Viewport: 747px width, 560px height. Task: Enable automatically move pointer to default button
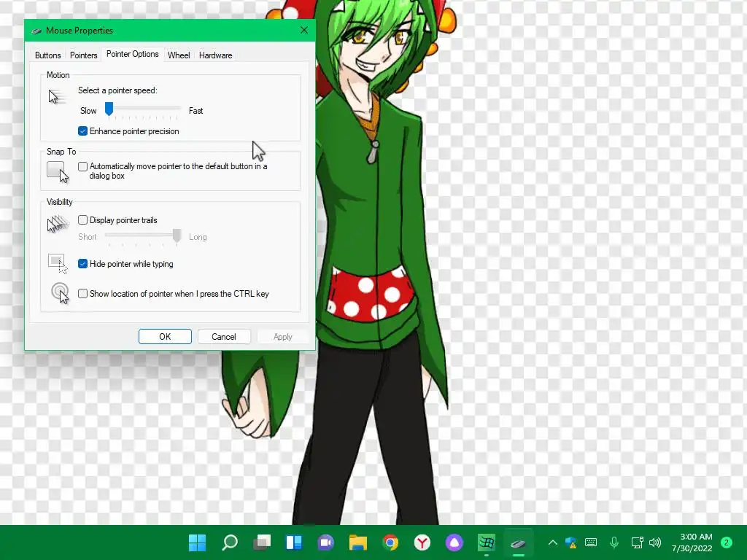pyautogui.click(x=83, y=166)
